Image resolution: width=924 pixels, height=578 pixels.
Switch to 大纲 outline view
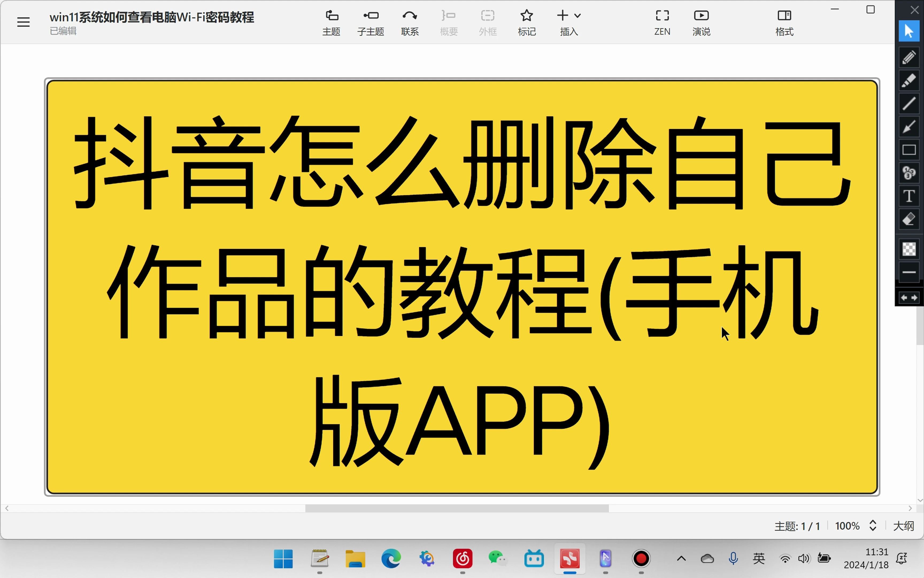pyautogui.click(x=904, y=526)
